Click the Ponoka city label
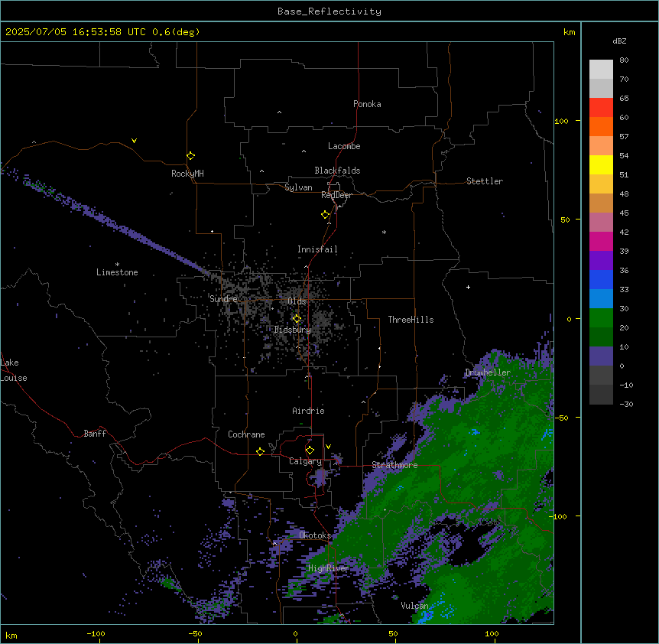Viewport: 659px width, 644px height. coord(367,104)
